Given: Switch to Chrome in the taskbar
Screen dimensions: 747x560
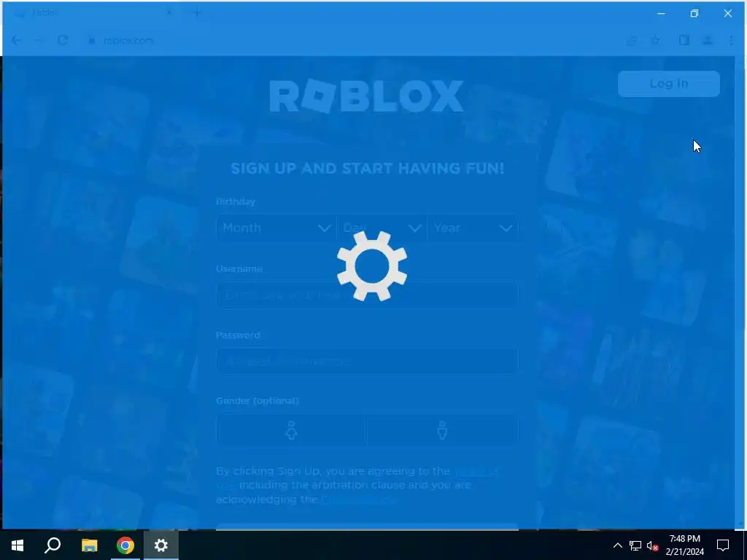Looking at the screenshot, I should tap(125, 545).
